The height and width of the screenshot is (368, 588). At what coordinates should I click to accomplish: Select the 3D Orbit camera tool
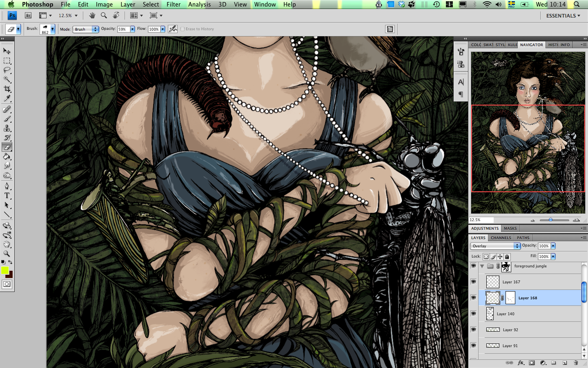pyautogui.click(x=7, y=235)
